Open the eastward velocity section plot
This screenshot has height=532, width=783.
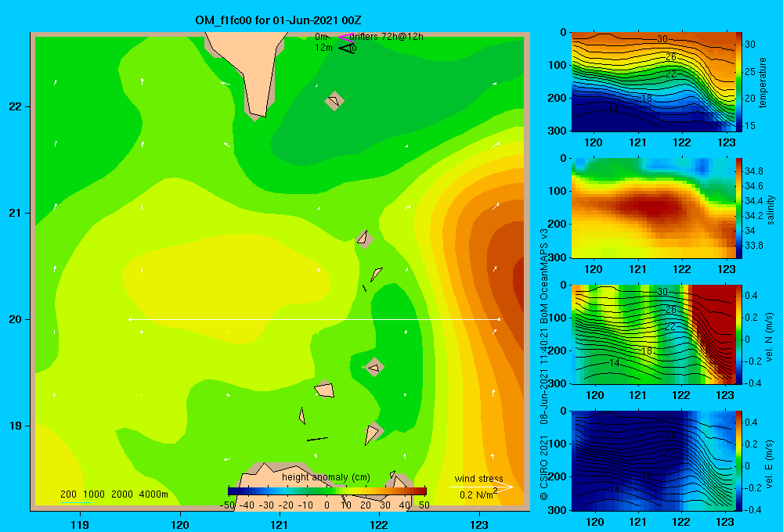point(653,461)
